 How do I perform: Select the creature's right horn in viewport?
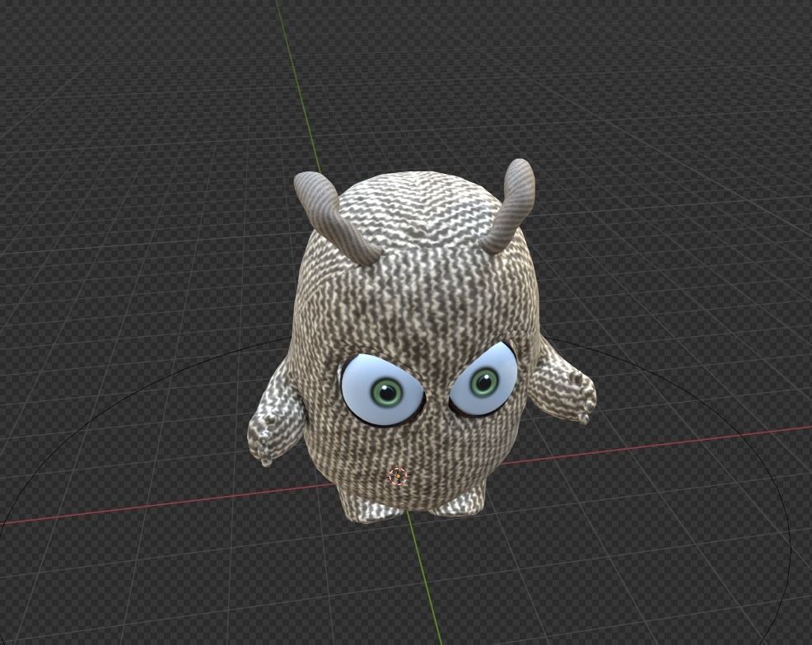tap(510, 206)
